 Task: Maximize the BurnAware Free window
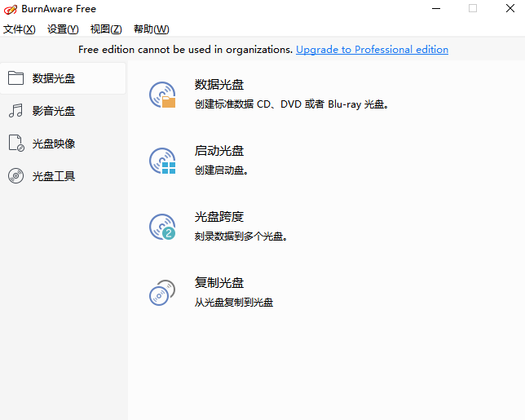[472, 8]
